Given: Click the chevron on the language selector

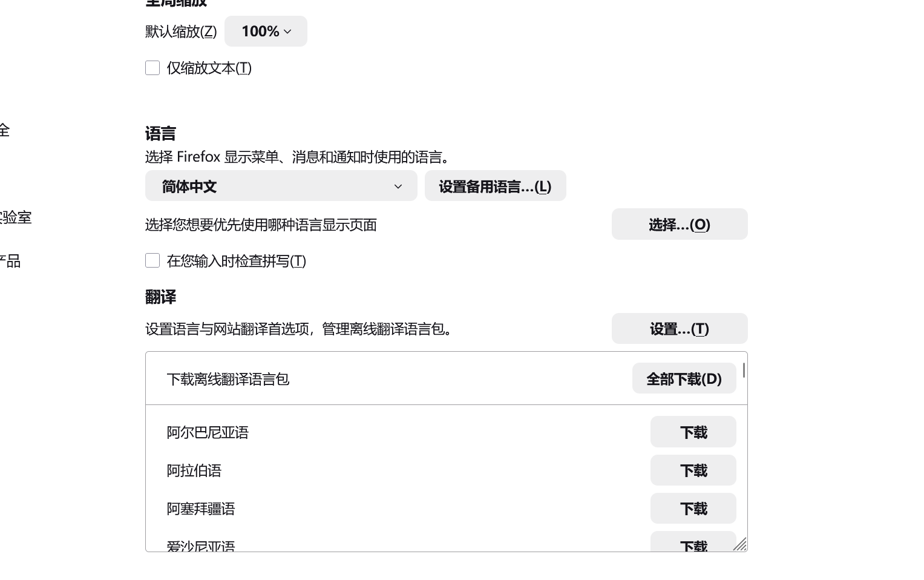Looking at the screenshot, I should (x=398, y=186).
